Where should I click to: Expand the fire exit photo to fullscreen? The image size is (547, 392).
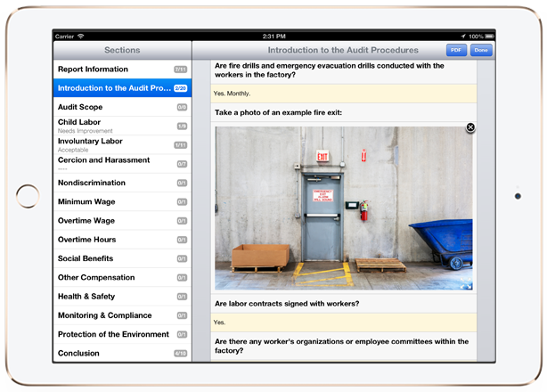tap(463, 285)
